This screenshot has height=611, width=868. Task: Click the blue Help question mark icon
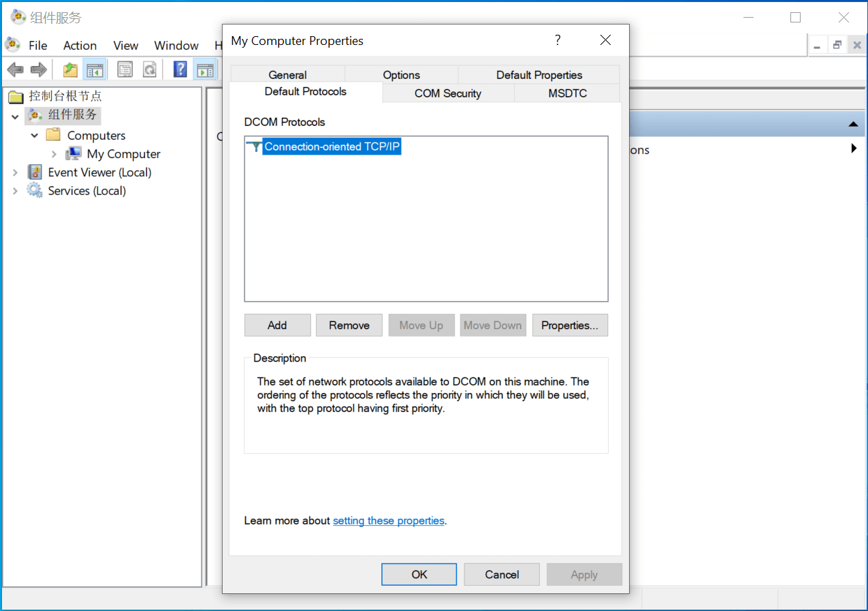point(180,69)
